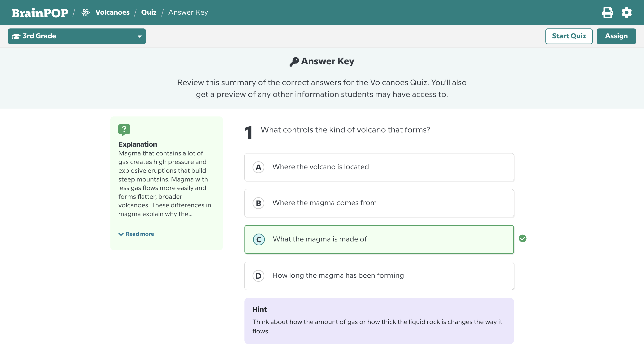Image resolution: width=644 pixels, height=352 pixels.
Task: Select option D letter circle
Action: click(258, 276)
